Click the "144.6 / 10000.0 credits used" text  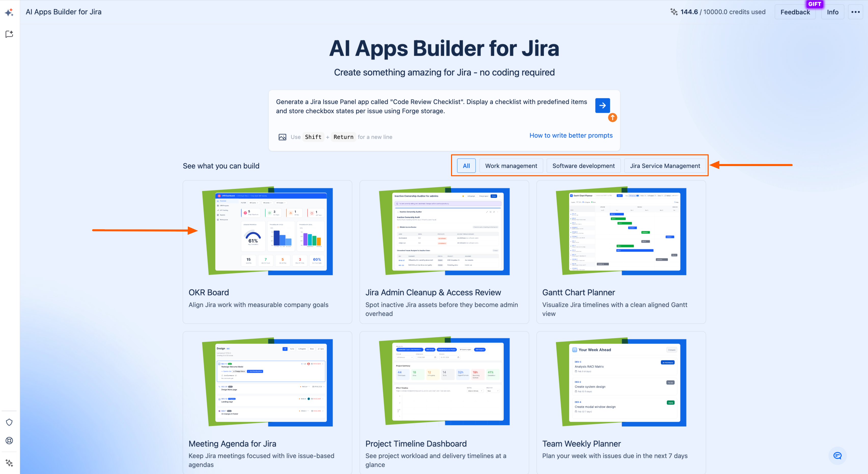(x=723, y=12)
